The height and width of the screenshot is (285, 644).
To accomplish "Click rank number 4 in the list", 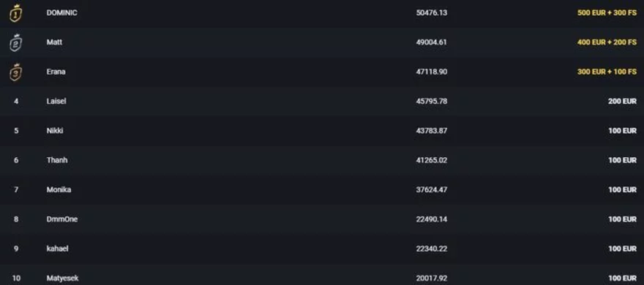I will coord(16,102).
